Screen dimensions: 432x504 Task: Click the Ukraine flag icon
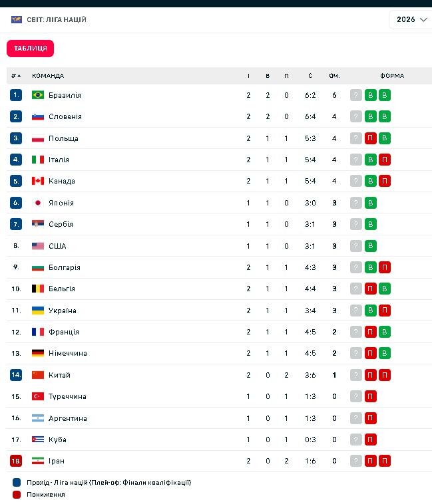click(38, 311)
